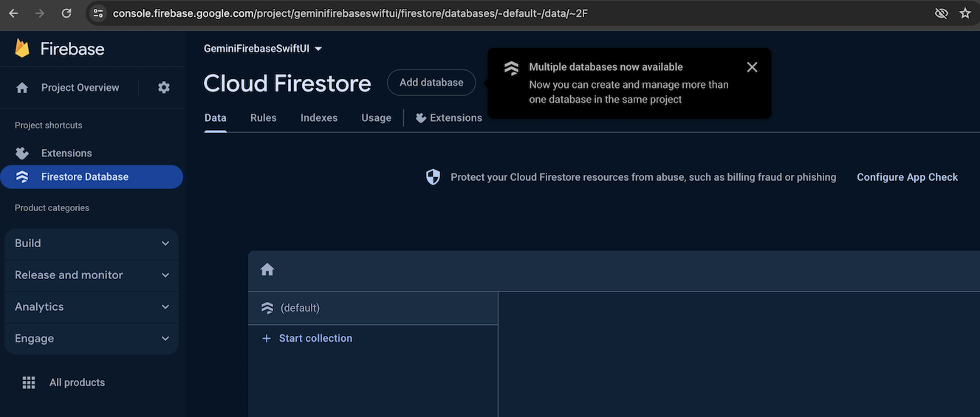
Task: Click the Add database button
Action: (431, 83)
